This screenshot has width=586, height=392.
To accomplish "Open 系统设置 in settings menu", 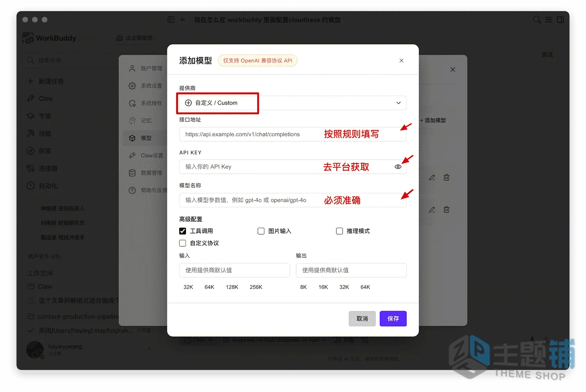I will click(145, 86).
